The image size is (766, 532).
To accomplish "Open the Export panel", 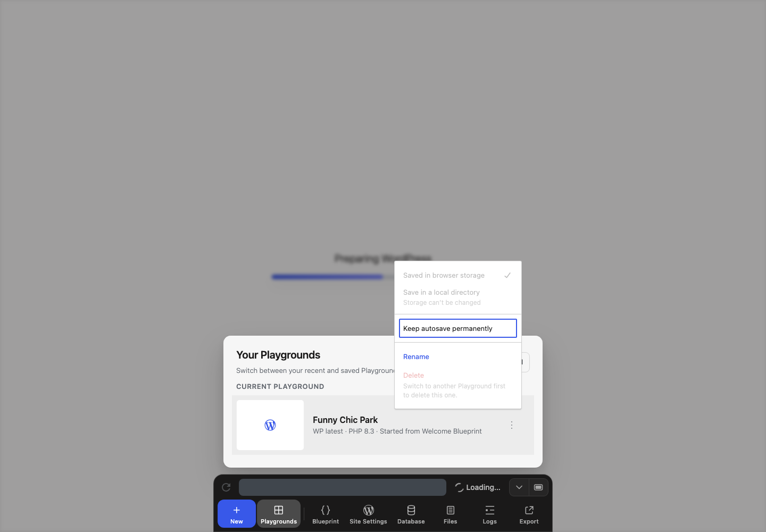I will click(x=529, y=514).
